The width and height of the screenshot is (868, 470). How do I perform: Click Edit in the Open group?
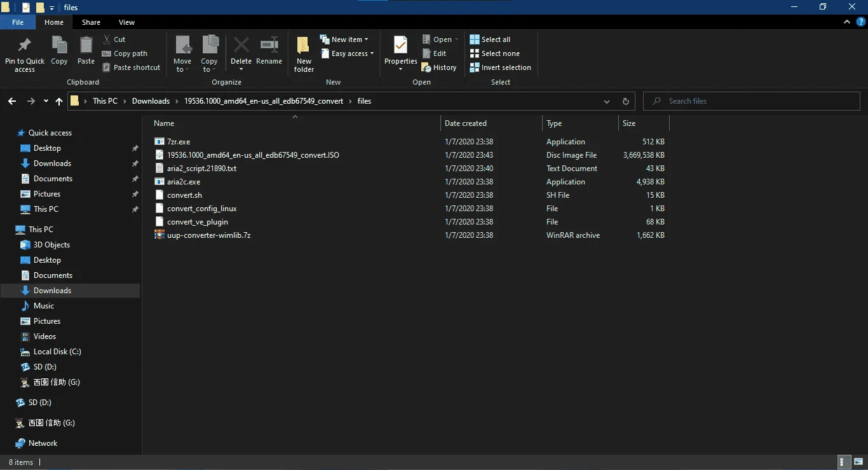[434, 53]
